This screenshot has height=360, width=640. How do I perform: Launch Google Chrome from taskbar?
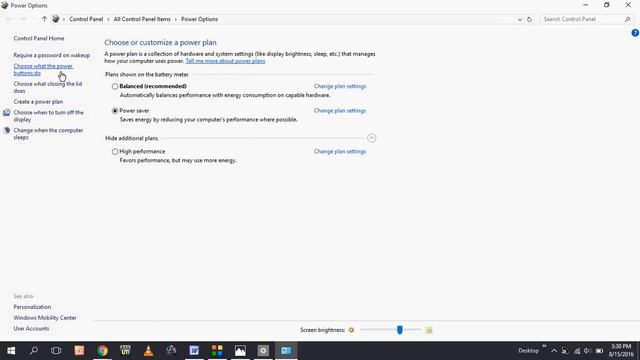(102, 351)
